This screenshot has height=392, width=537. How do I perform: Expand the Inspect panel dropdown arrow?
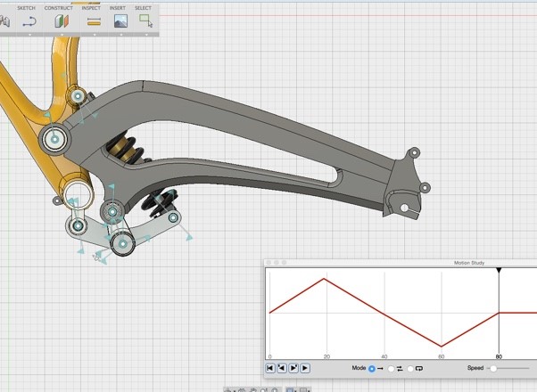(x=95, y=35)
